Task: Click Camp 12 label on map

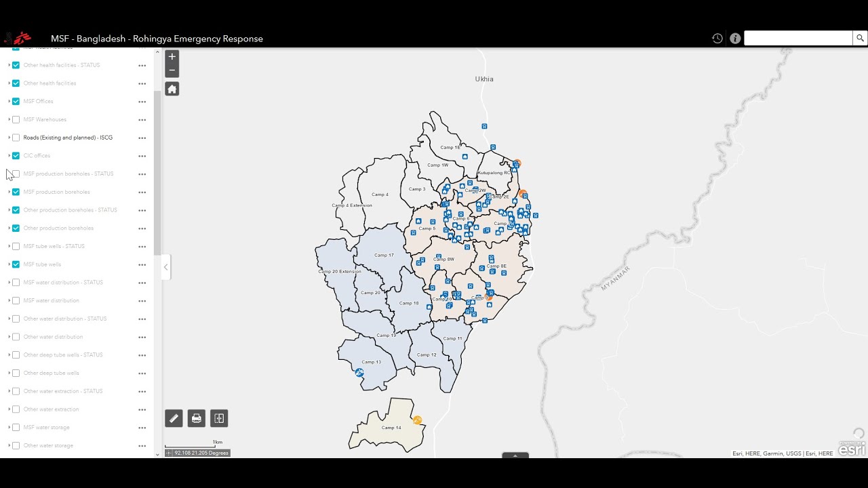Action: click(427, 354)
